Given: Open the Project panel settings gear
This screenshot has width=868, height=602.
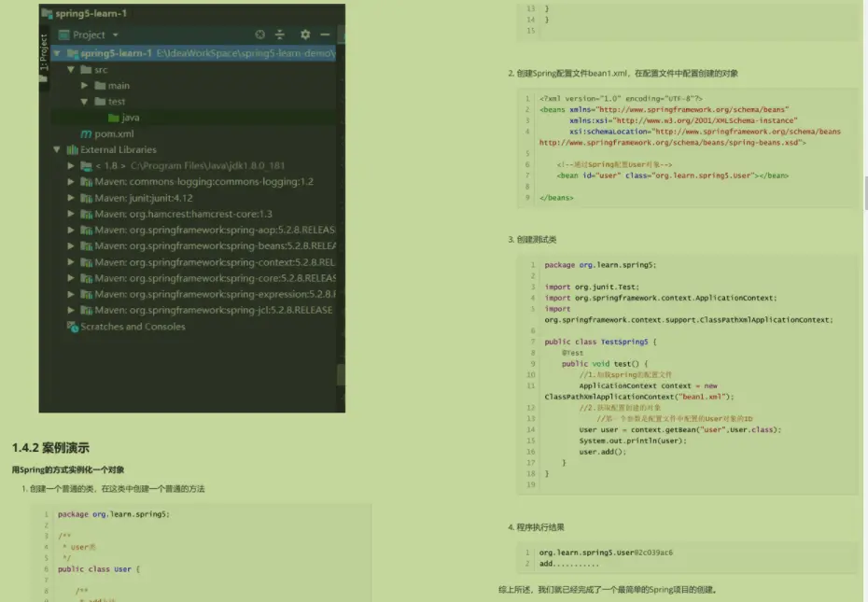Looking at the screenshot, I should point(305,35).
